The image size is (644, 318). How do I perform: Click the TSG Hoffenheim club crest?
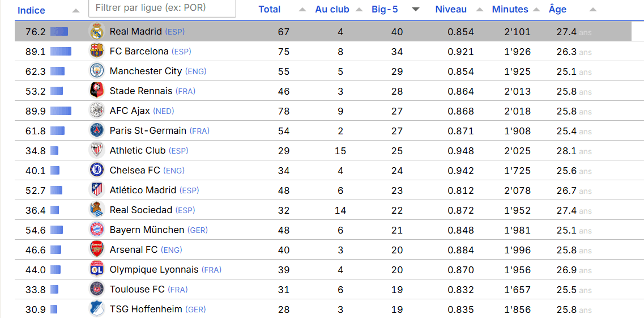[x=97, y=309]
